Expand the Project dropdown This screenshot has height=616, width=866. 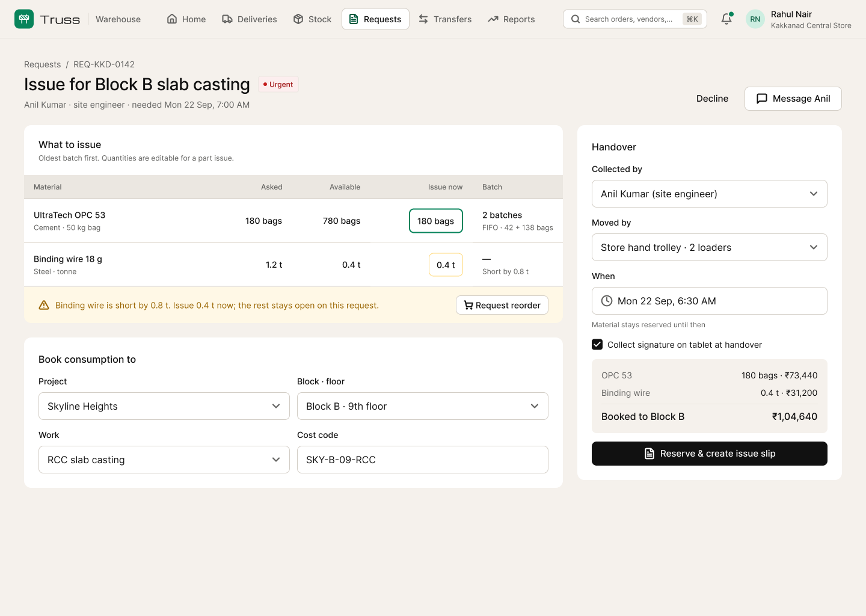[x=164, y=406]
